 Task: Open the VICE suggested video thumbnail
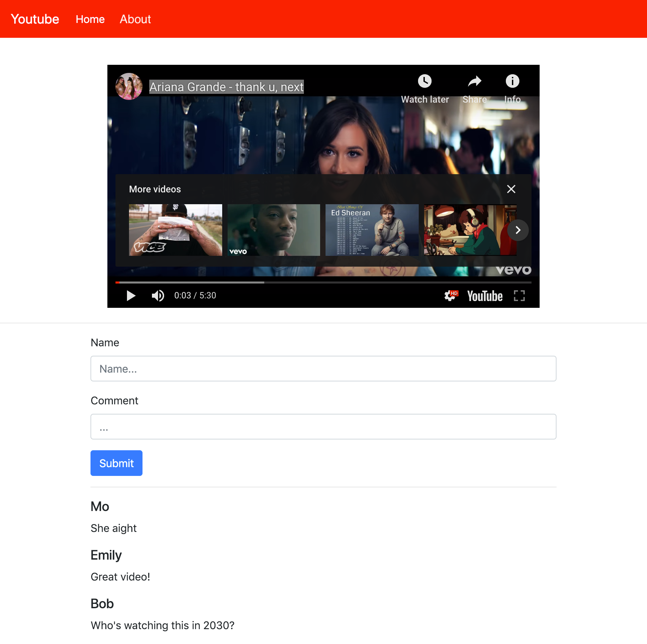tap(175, 230)
